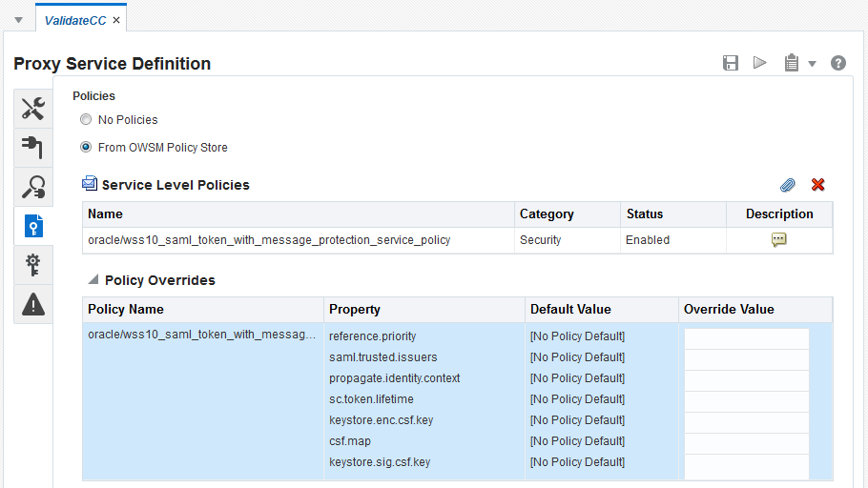Viewport: 868px width, 488px height.
Task: Sort by Name column header
Action: pyautogui.click(x=299, y=214)
